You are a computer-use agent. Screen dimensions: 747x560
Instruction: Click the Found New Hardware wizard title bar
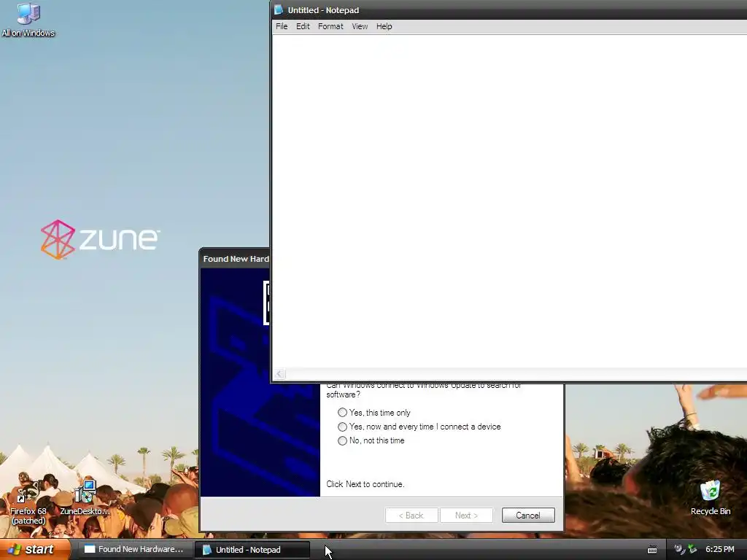pos(234,259)
